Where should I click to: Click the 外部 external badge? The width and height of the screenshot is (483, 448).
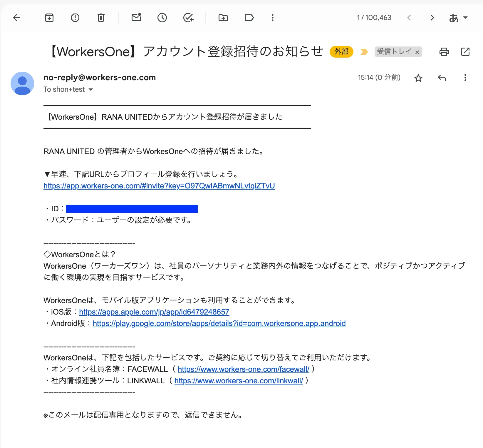coord(341,52)
